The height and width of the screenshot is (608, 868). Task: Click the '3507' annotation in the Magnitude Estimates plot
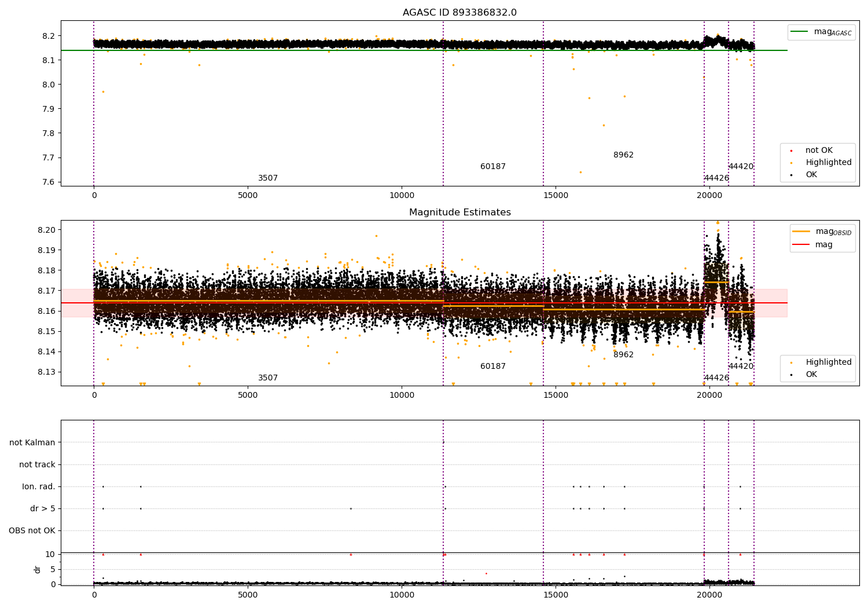pyautogui.click(x=268, y=378)
